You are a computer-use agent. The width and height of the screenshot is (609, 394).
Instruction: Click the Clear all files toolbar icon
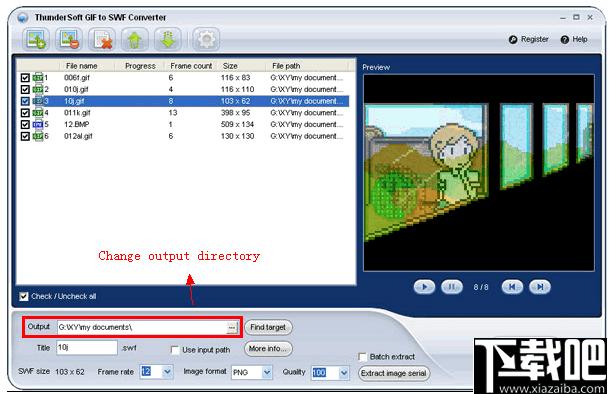(x=102, y=39)
